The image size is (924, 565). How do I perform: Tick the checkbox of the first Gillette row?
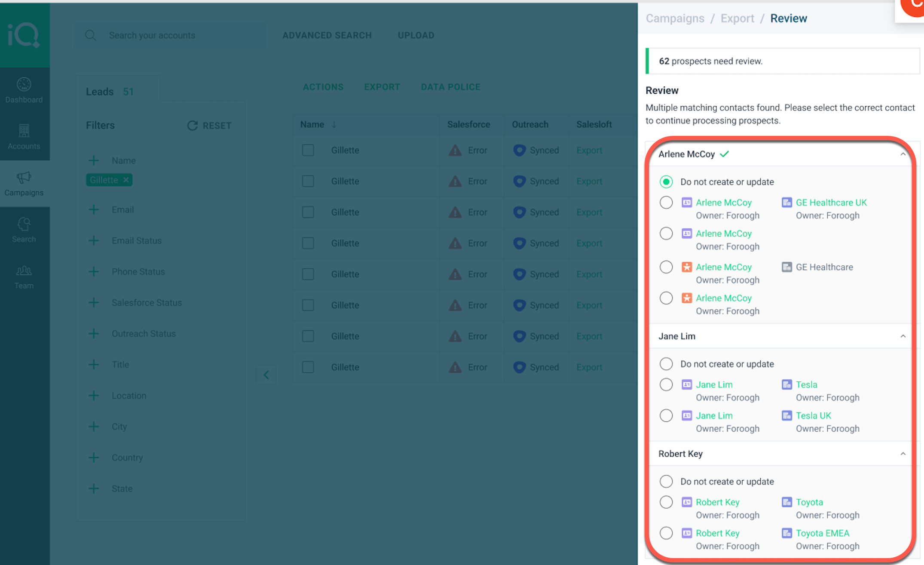point(308,150)
